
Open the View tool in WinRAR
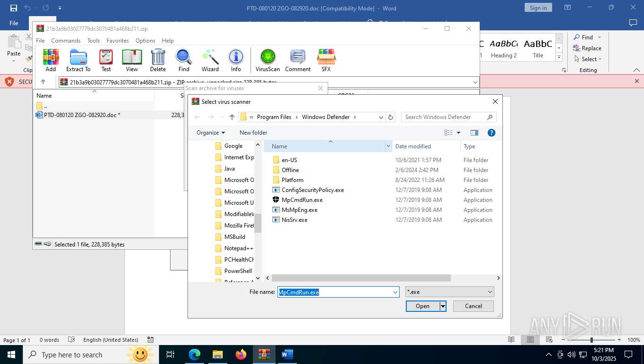pyautogui.click(x=132, y=60)
